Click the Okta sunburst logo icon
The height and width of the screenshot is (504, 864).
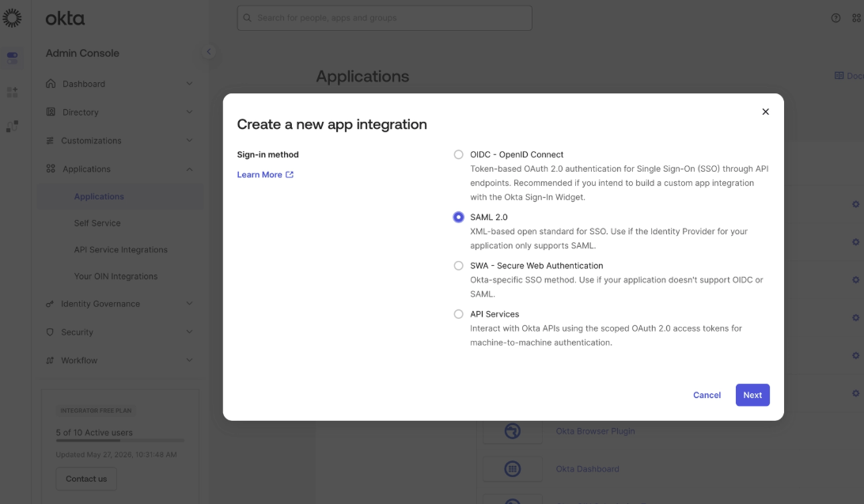tap(12, 18)
